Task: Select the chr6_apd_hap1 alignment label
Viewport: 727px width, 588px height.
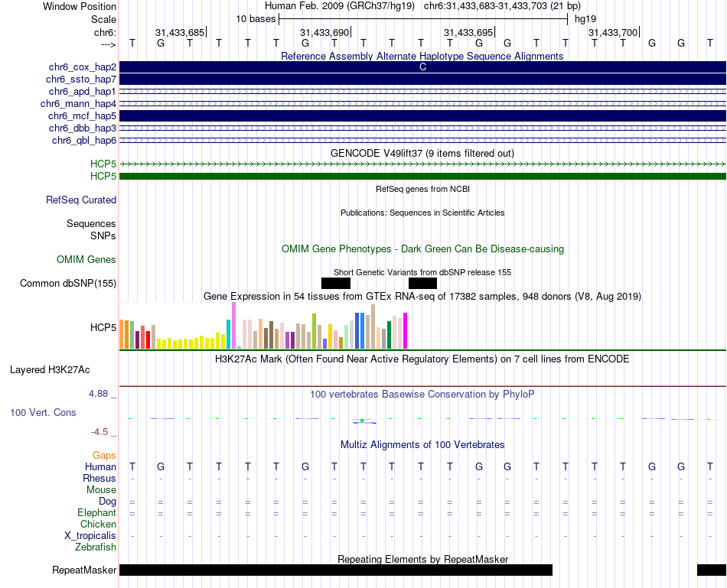Action: click(83, 91)
